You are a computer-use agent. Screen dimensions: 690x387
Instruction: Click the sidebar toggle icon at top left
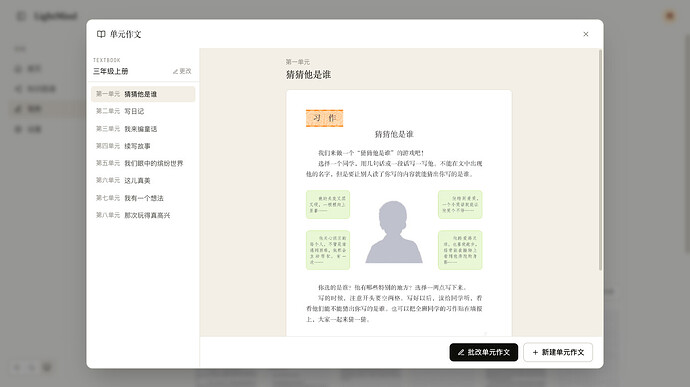tap(21, 16)
